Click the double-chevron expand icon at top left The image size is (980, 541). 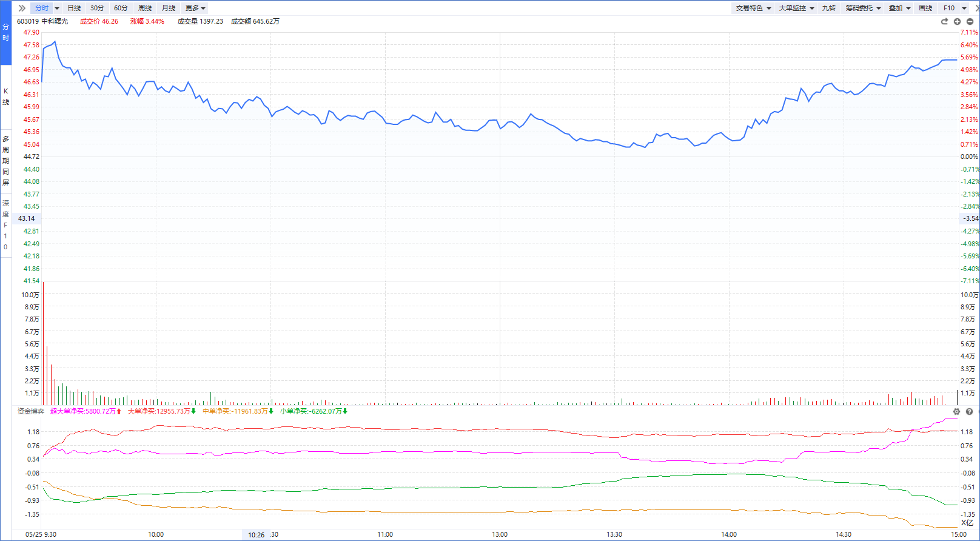[x=22, y=8]
